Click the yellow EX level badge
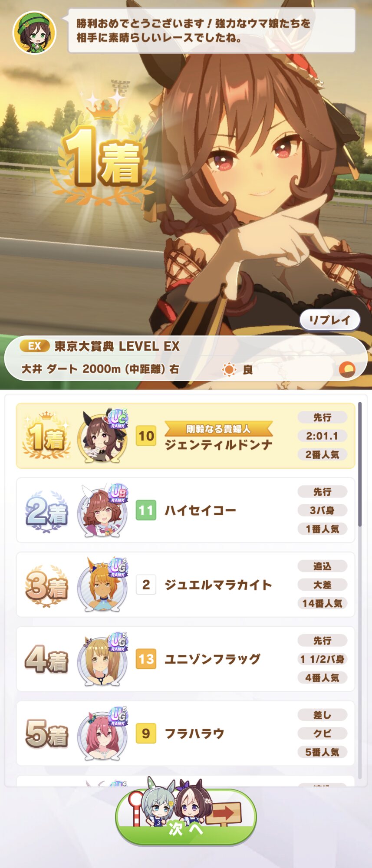Viewport: 372px width, 868px height. pyautogui.click(x=34, y=346)
